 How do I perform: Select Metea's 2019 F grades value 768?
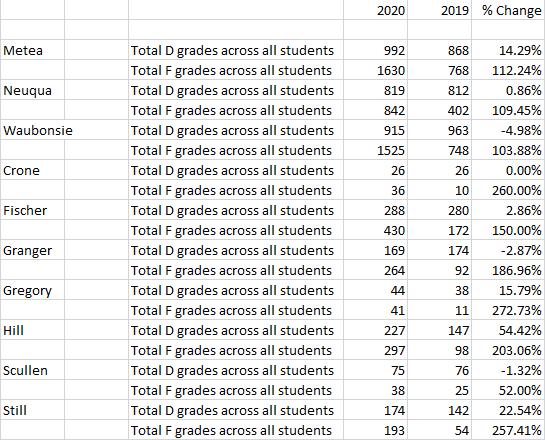tap(439, 70)
